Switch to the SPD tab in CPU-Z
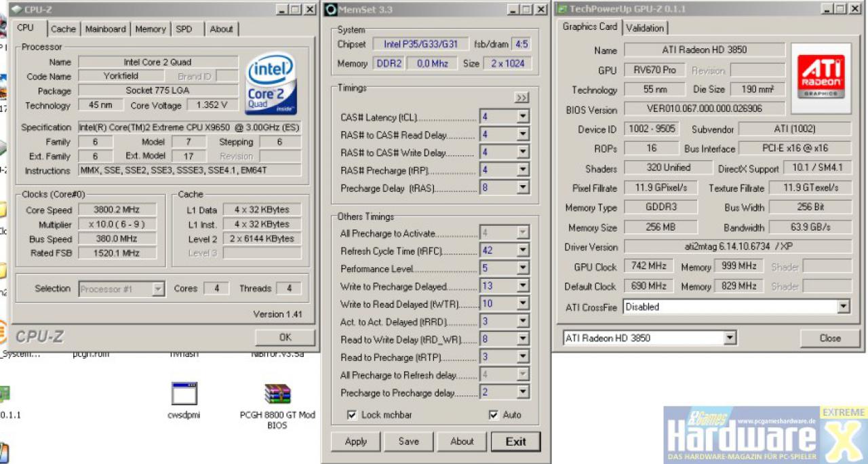Screen dimensions: 868x464 pyautogui.click(x=184, y=29)
